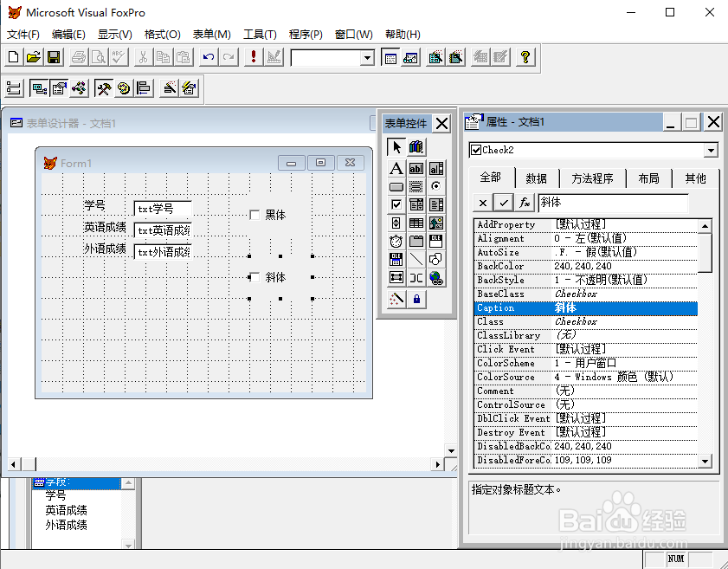The height and width of the screenshot is (569, 728).
Task: Expand the Check2 object dropdown
Action: click(711, 150)
